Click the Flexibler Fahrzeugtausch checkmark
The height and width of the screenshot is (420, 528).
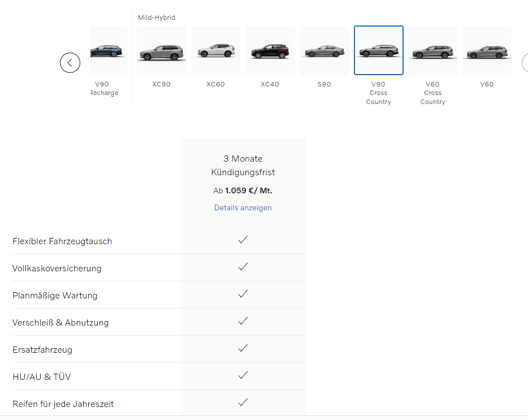(x=243, y=240)
